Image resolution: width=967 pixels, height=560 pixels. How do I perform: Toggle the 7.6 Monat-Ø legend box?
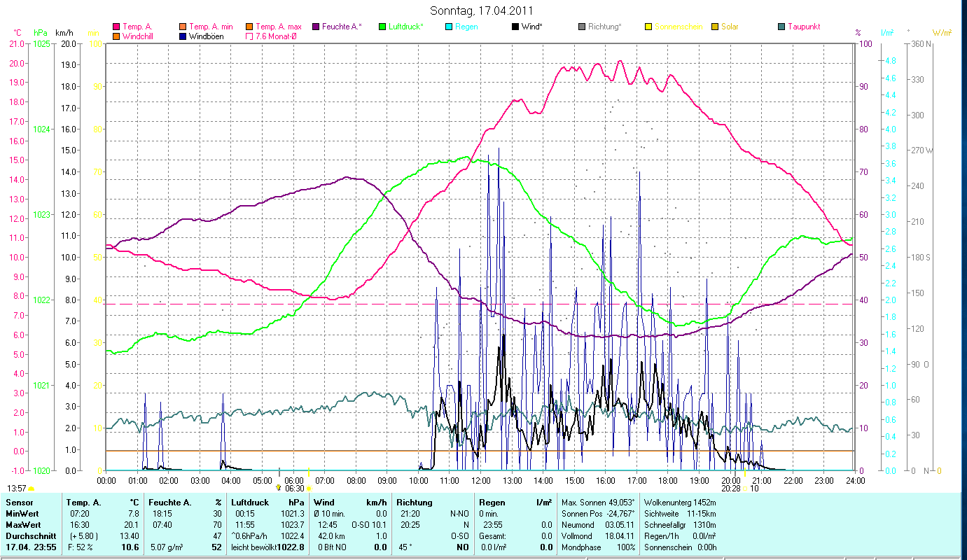(x=250, y=36)
